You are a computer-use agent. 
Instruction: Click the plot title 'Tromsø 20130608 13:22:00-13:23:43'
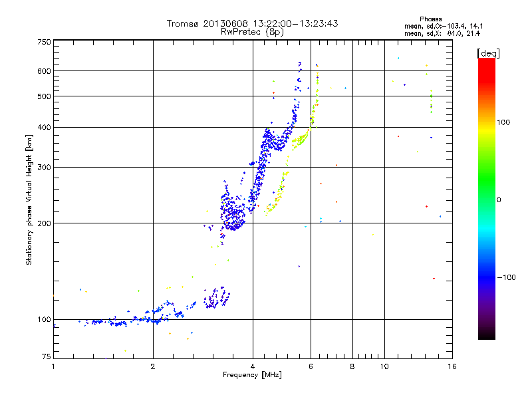coord(252,23)
